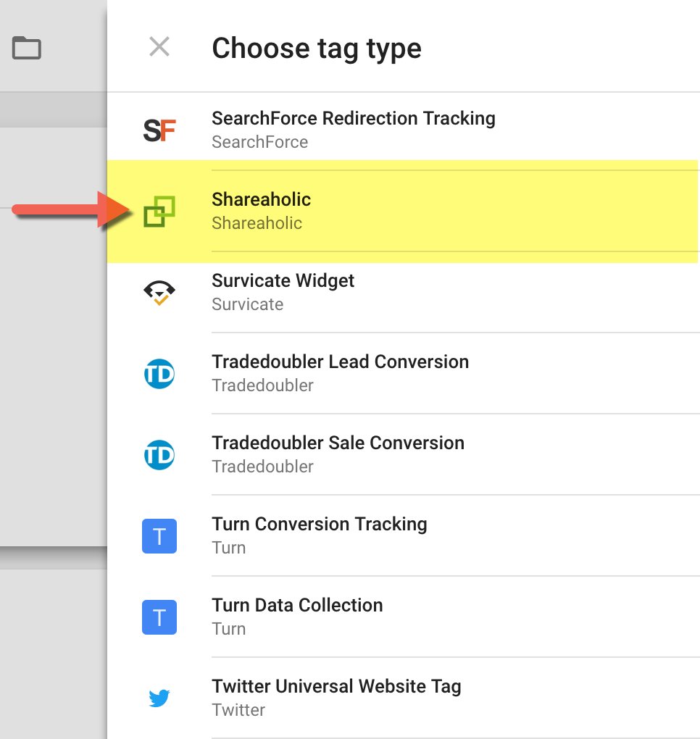Image resolution: width=700 pixels, height=739 pixels.
Task: Click Tradedoubler Lead Conversion TD icon
Action: (159, 374)
